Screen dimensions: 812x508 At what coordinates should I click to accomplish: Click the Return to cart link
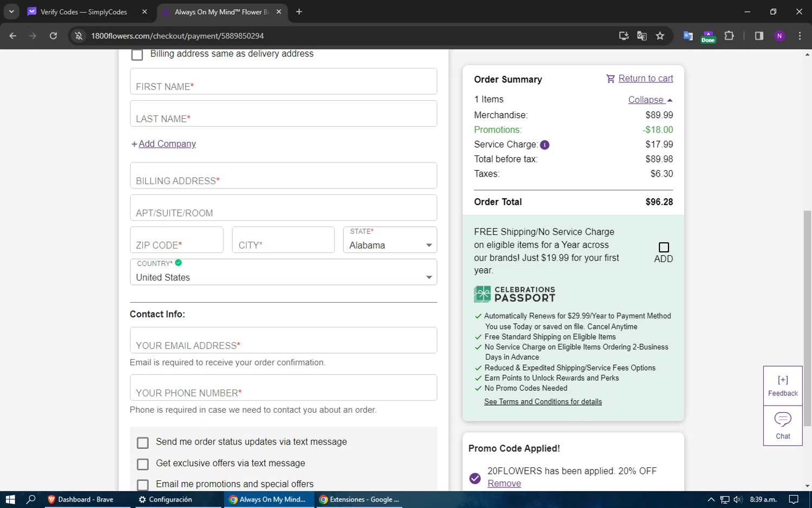point(645,79)
